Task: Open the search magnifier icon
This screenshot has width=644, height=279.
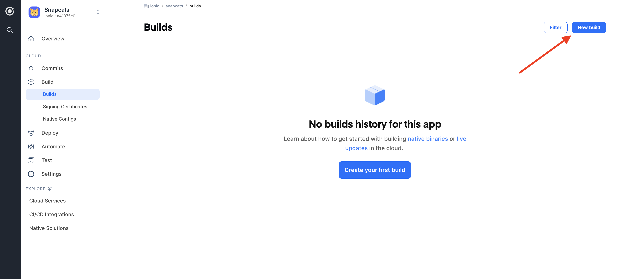Action: coord(10,30)
